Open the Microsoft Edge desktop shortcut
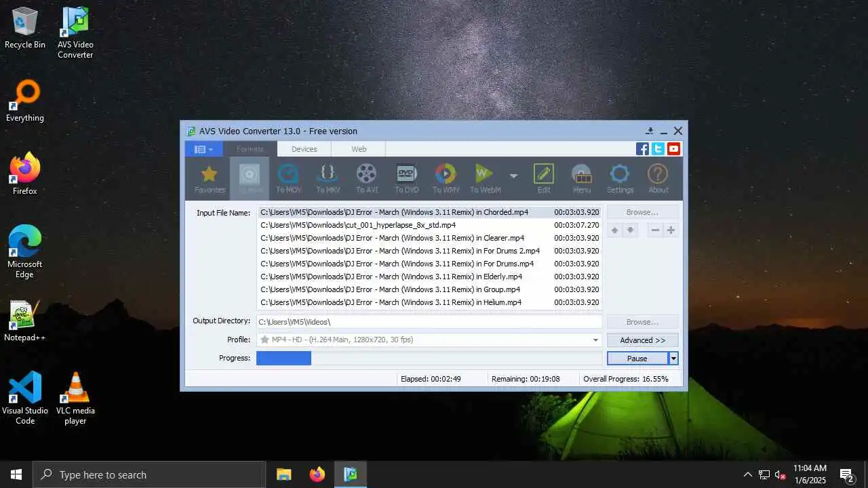The height and width of the screenshot is (488, 868). (x=25, y=251)
